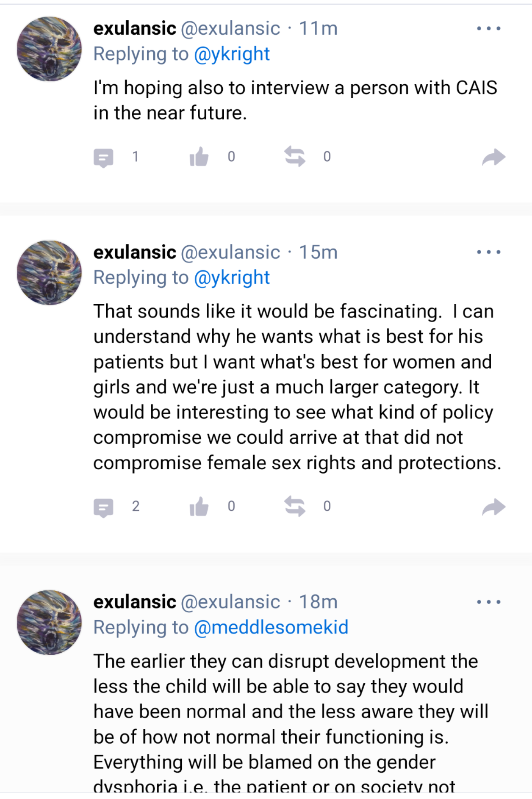Image resolution: width=532 pixels, height=799 pixels.
Task: Open exulansic avatar on the 18m post
Action: tap(49, 623)
